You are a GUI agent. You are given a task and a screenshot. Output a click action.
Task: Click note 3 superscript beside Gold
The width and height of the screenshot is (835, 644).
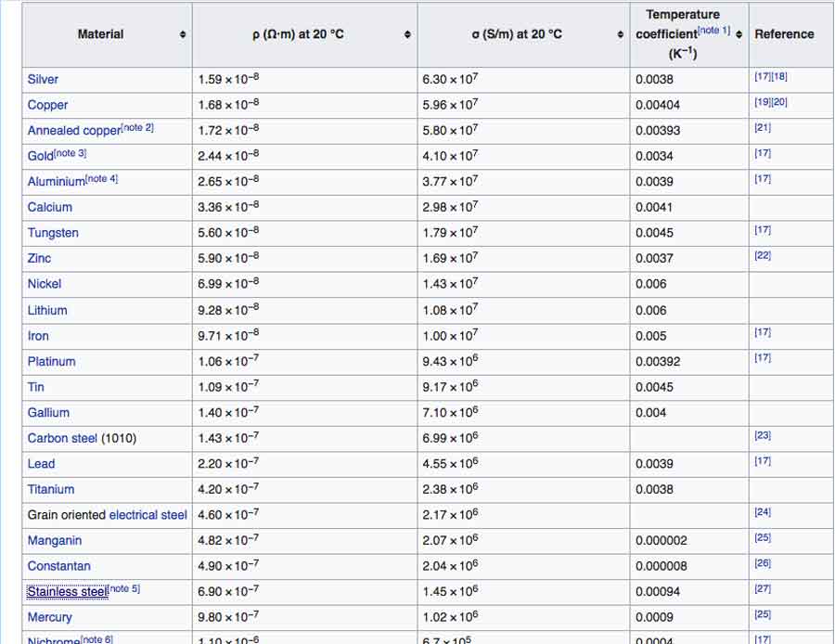coord(71,153)
